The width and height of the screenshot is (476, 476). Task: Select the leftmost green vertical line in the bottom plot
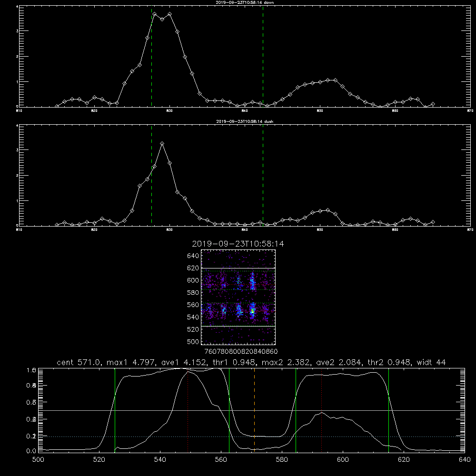[x=115, y=410]
